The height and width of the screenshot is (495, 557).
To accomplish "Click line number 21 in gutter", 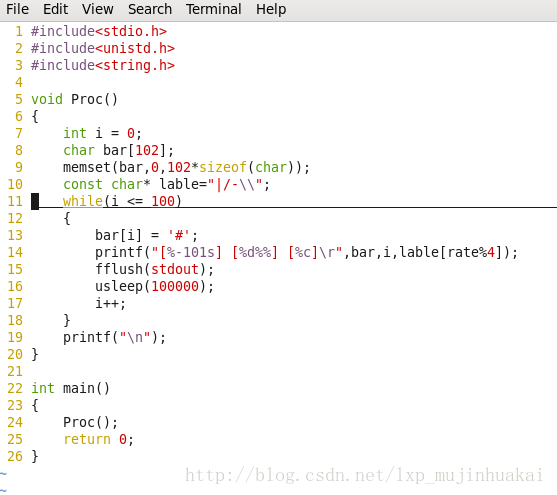I will [15, 371].
